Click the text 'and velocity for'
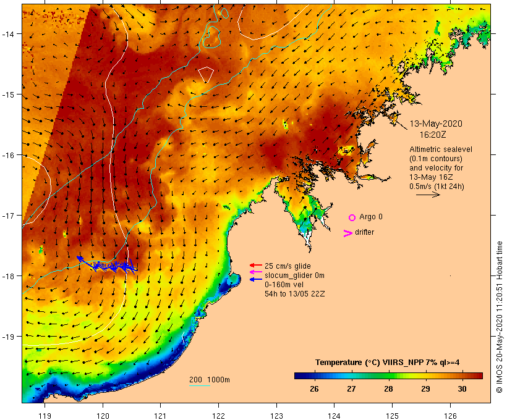Screen dimensions: 507x420 click(436, 168)
